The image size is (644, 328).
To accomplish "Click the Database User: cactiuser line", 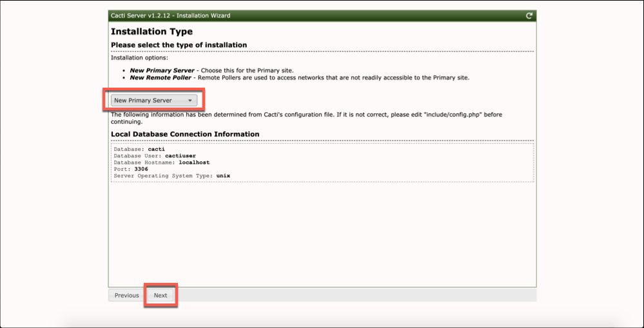I will click(x=155, y=155).
